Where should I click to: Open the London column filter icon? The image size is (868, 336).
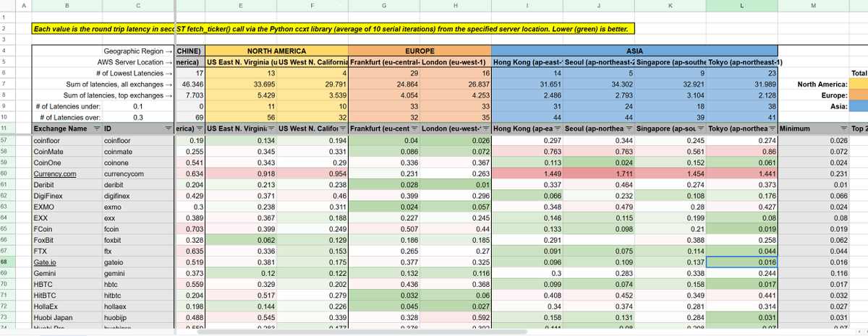(485, 128)
